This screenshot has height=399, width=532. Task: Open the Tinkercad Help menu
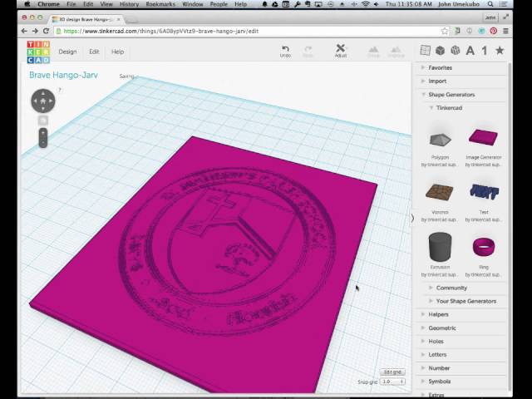pyautogui.click(x=117, y=52)
